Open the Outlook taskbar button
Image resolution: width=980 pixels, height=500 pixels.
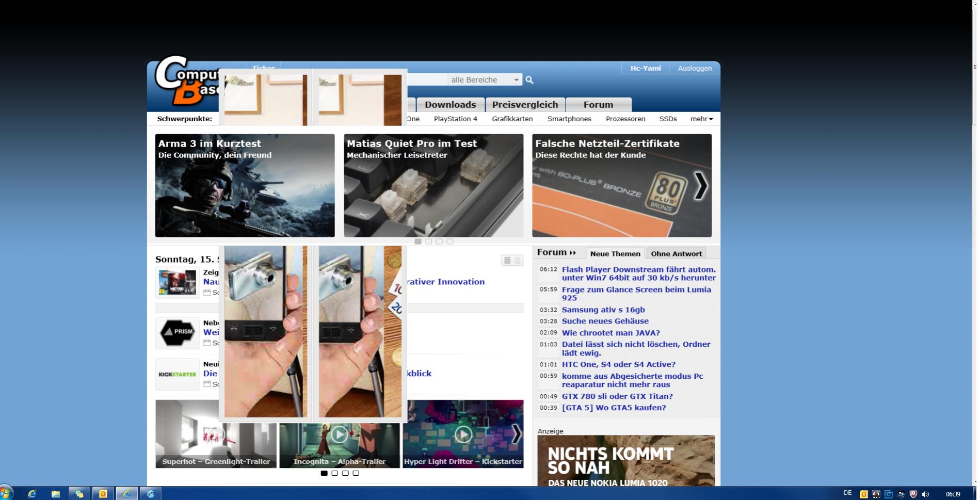[103, 494]
